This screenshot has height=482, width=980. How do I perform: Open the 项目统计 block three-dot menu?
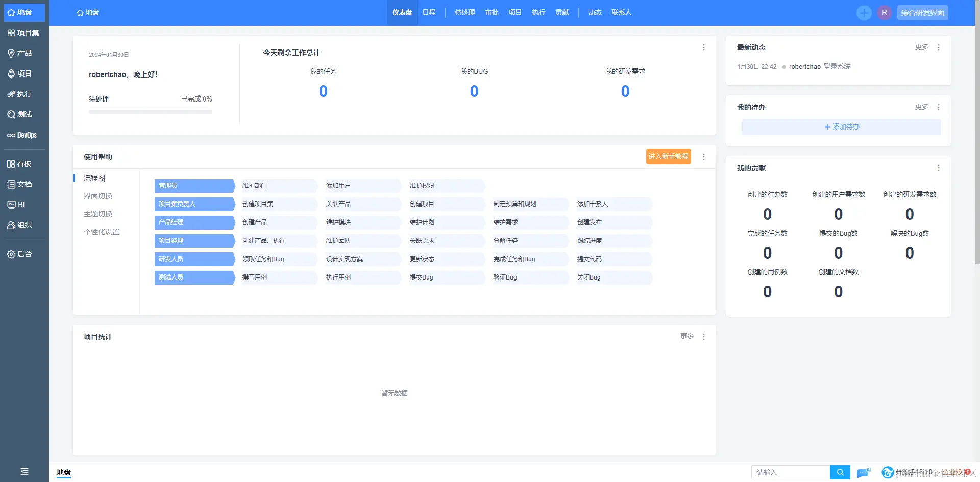tap(704, 337)
